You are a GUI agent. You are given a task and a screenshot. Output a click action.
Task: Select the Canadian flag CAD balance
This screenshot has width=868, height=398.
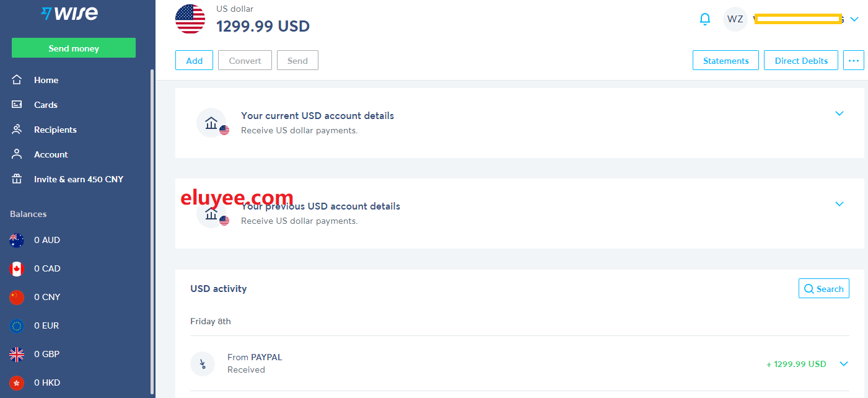[x=17, y=268]
